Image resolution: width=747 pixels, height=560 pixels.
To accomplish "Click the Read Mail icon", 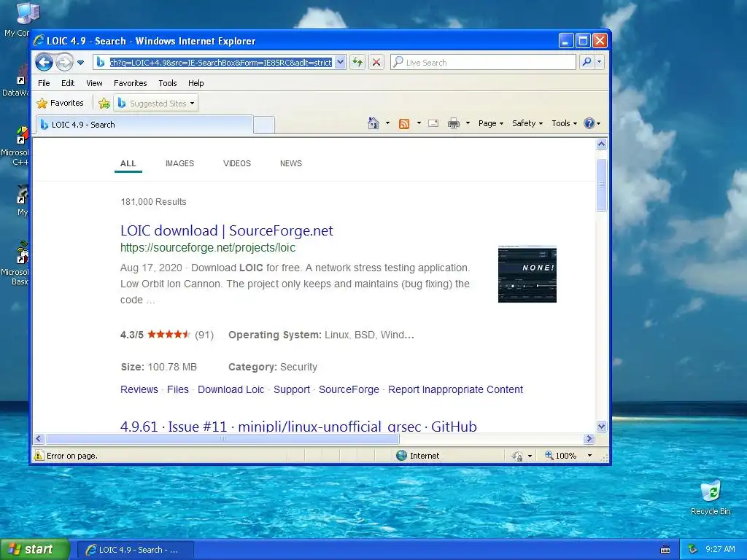I will tap(433, 123).
